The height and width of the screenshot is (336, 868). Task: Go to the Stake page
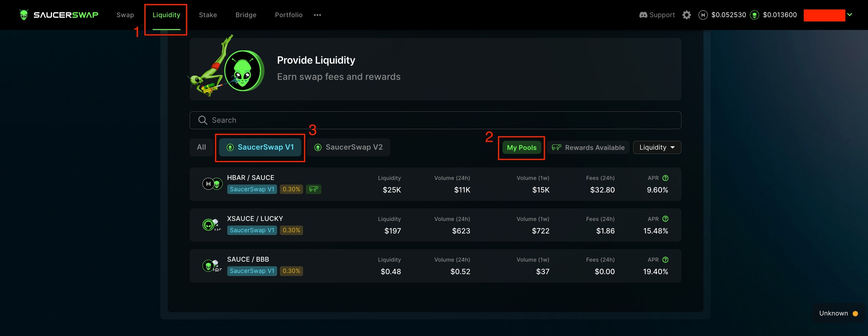tap(208, 15)
